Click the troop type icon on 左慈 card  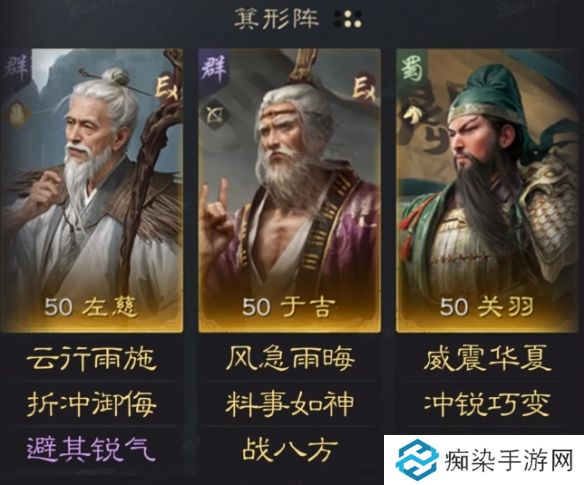(16, 115)
